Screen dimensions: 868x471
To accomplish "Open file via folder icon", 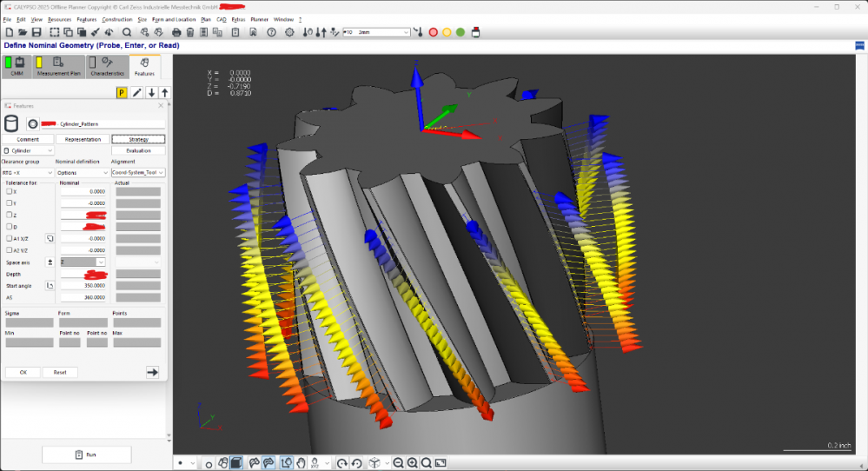I will coord(23,33).
